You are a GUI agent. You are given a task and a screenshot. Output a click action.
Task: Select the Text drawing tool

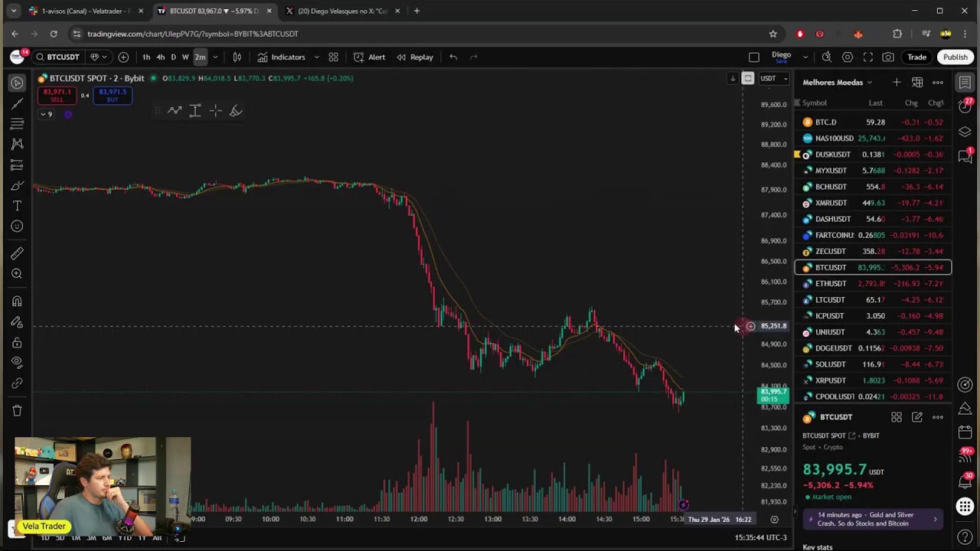[17, 206]
